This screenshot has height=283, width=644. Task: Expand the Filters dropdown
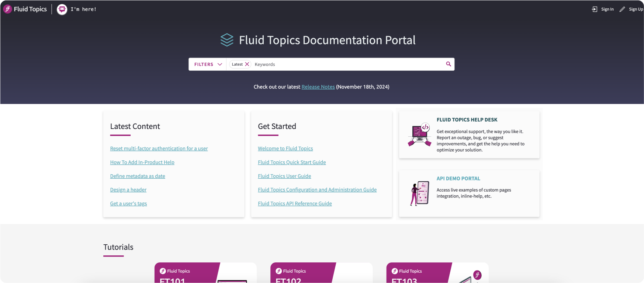[x=208, y=64]
